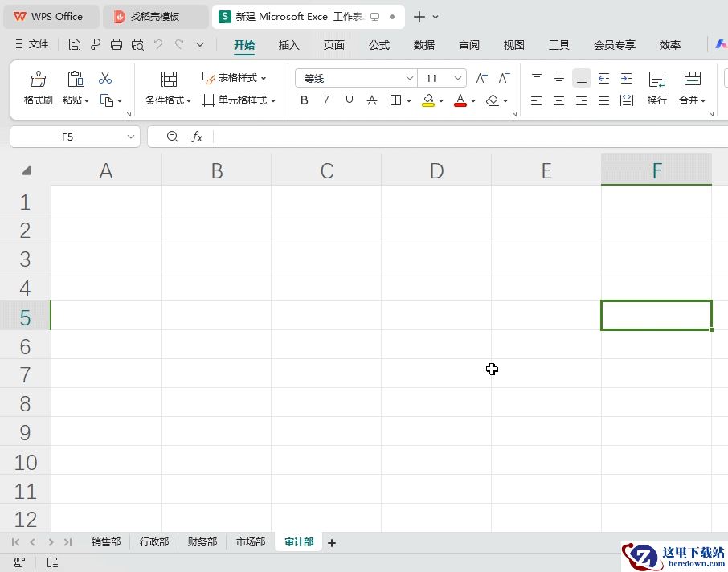Image resolution: width=728 pixels, height=572 pixels.
Task: Open Print Preview icon
Action: pyautogui.click(x=137, y=44)
